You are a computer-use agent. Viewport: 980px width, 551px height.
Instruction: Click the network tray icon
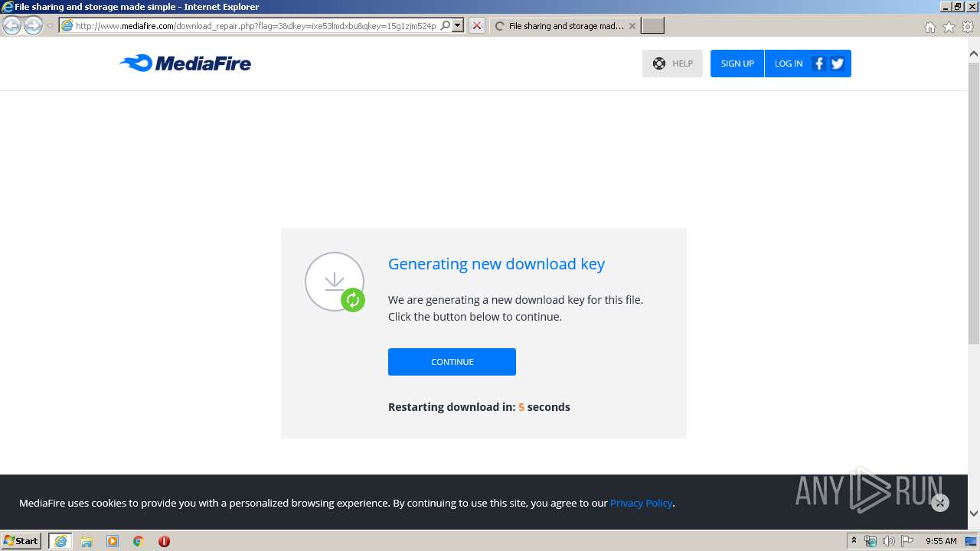tap(871, 541)
